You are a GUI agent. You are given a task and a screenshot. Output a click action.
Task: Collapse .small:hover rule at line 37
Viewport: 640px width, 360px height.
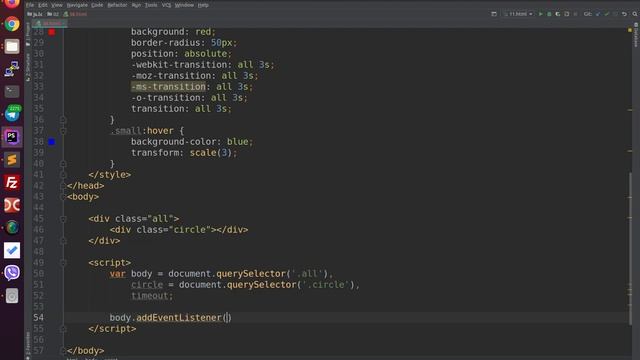click(x=63, y=131)
